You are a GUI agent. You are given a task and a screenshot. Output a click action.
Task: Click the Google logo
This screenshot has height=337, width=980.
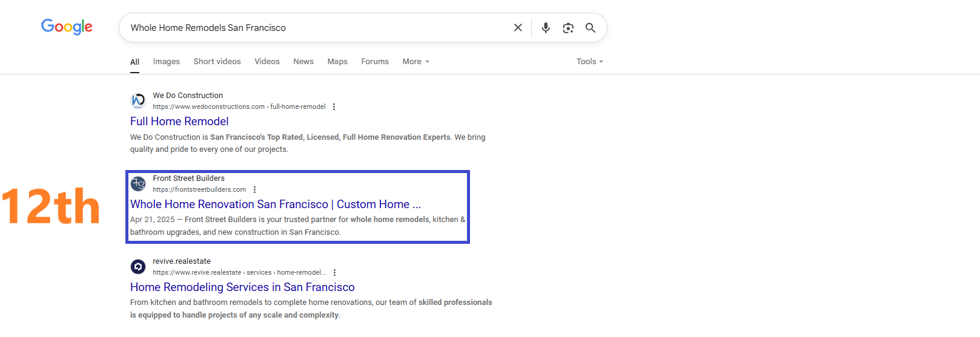(67, 27)
